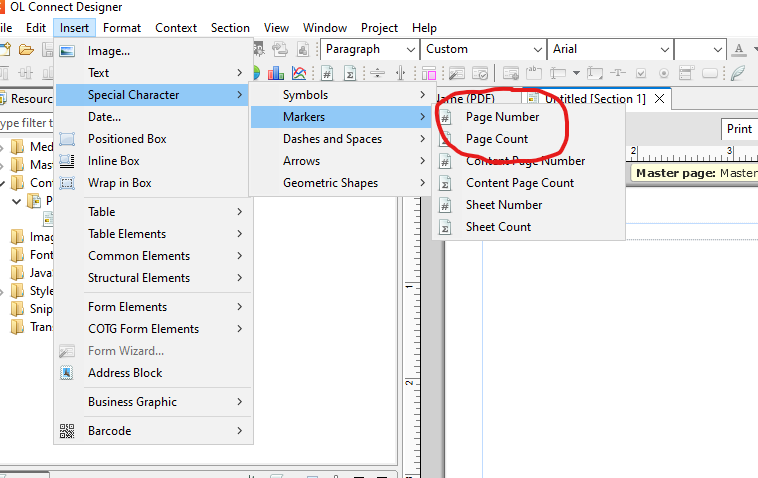758x478 pixels.
Task: Click the Print button above the ruler
Action: click(x=740, y=129)
